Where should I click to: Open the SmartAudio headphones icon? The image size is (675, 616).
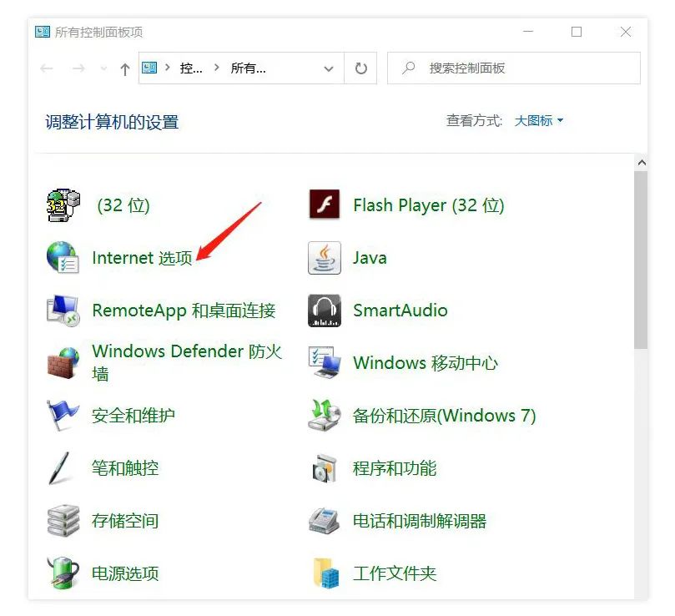click(x=325, y=311)
